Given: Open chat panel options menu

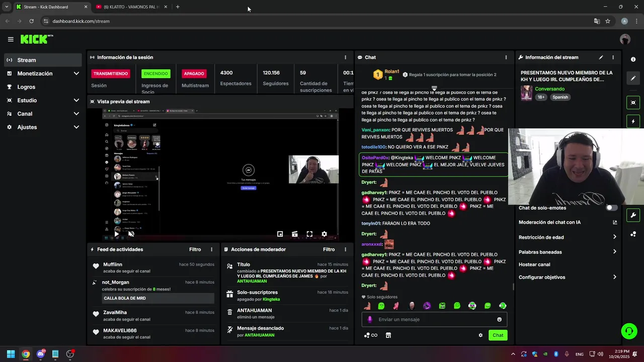Looking at the screenshot, I should click(506, 57).
